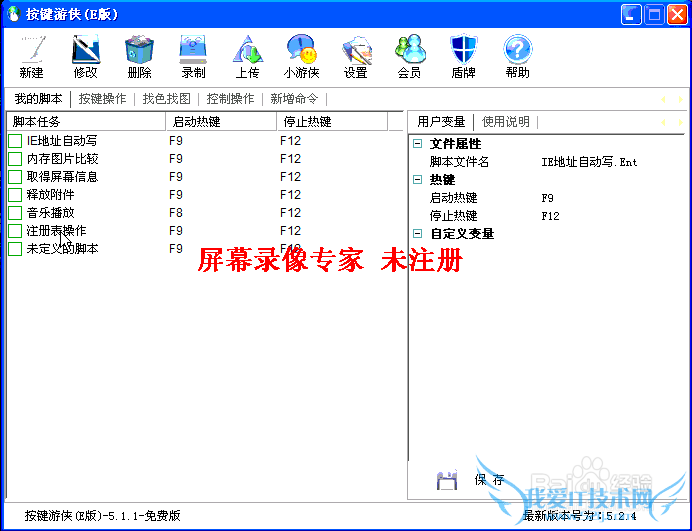Click status bar text 按键游侠(E版)-5.1.1-免费版
The image size is (692, 531).
point(102,516)
